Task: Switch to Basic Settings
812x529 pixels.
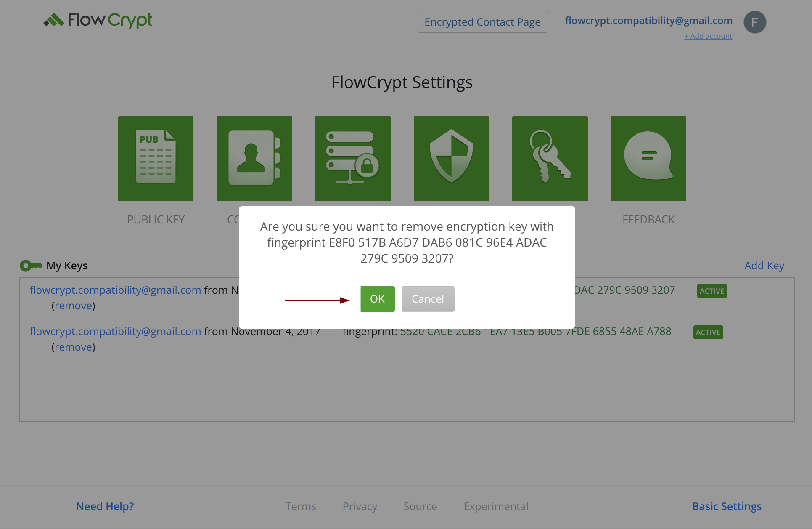Action: point(727,506)
